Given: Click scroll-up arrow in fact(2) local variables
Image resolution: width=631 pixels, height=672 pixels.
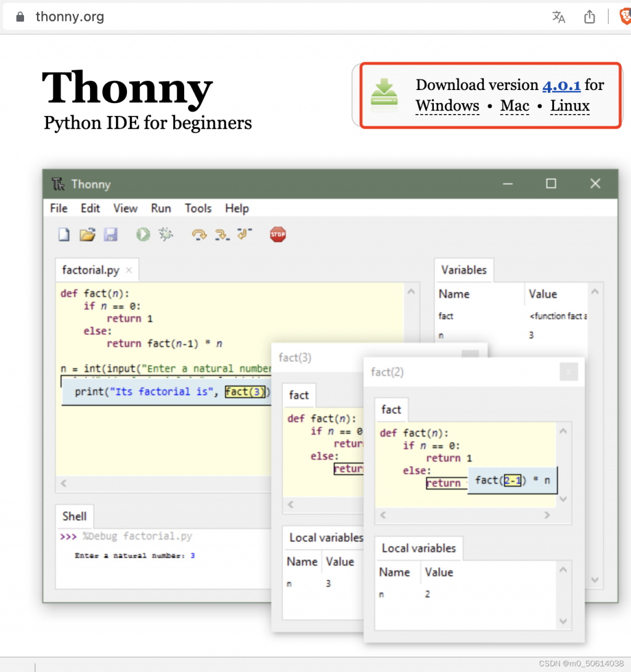Looking at the screenshot, I should coord(563,570).
